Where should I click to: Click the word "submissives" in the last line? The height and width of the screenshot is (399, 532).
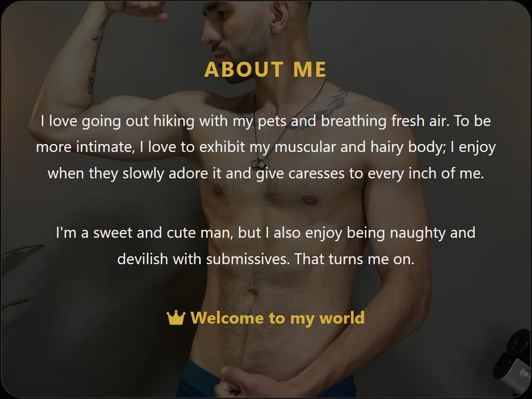pyautogui.click(x=247, y=259)
